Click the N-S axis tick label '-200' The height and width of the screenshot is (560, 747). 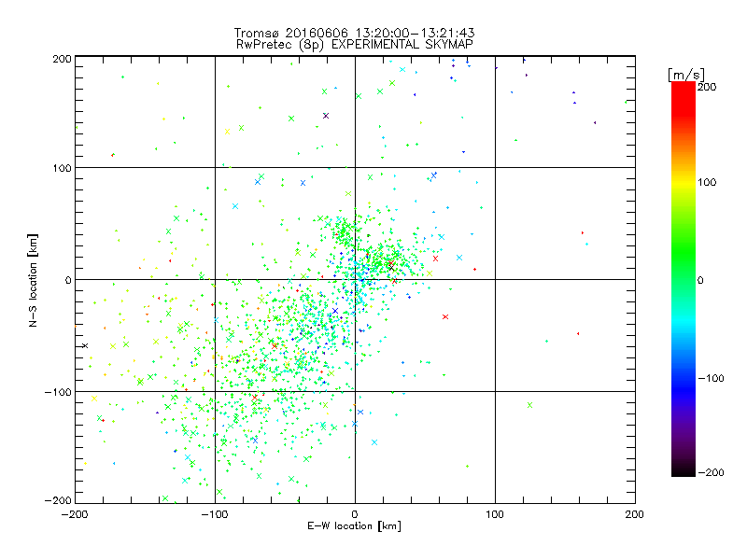coord(58,500)
